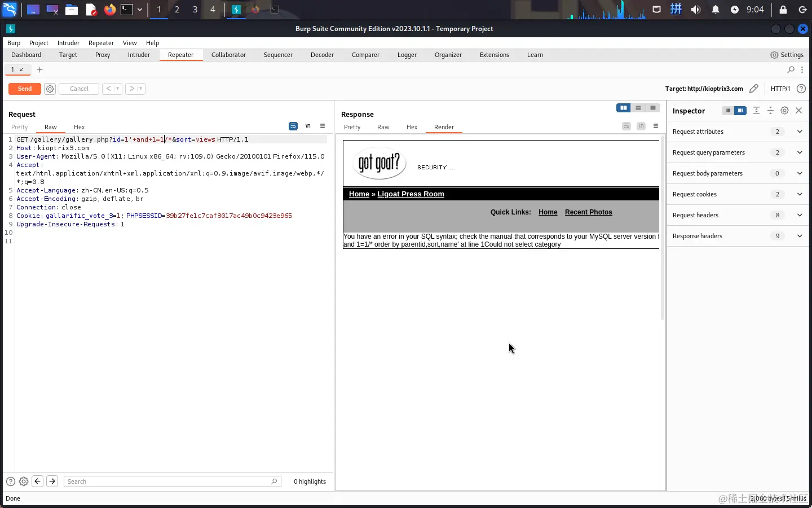Click the Cancel button
The height and width of the screenshot is (508, 812).
click(x=79, y=89)
